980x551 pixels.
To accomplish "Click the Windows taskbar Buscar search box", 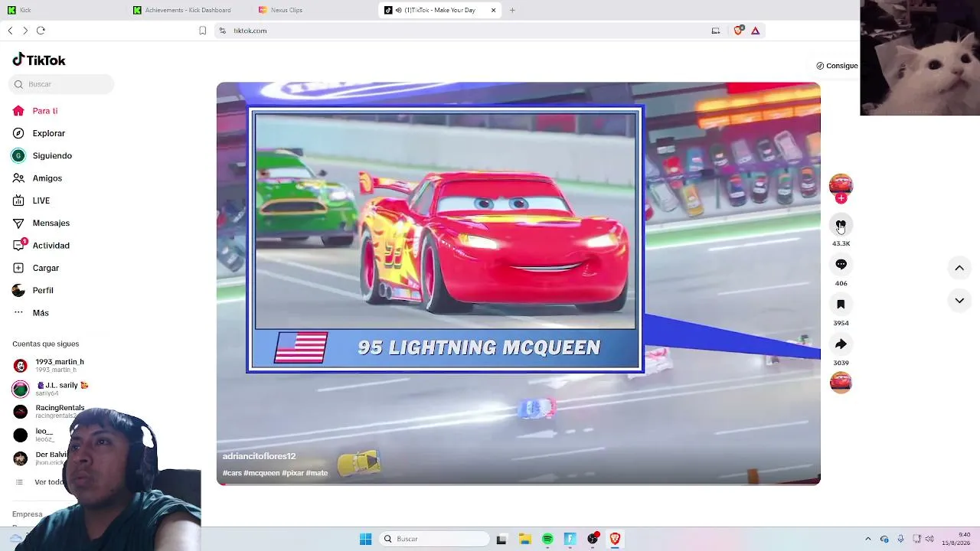I will [x=435, y=539].
